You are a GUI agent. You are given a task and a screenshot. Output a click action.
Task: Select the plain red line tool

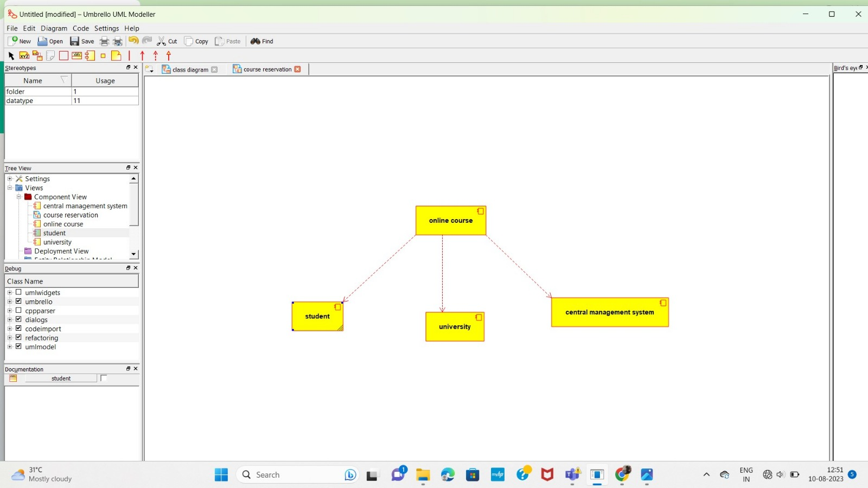pos(129,56)
